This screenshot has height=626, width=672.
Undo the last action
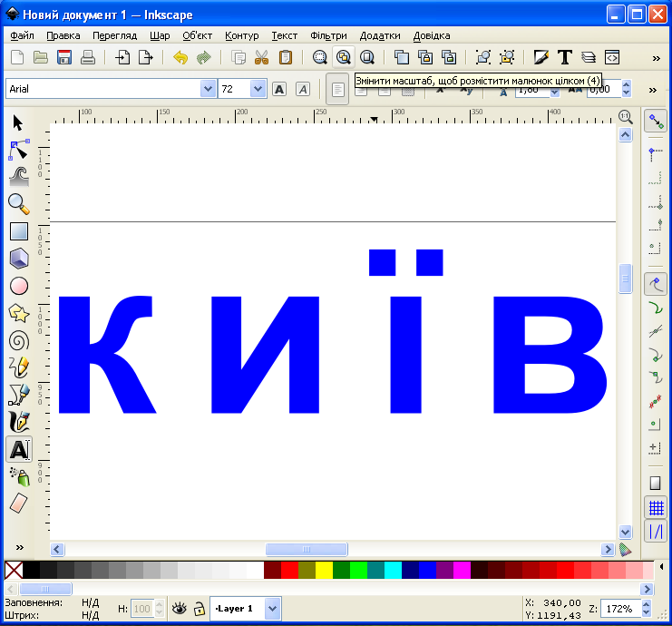180,57
